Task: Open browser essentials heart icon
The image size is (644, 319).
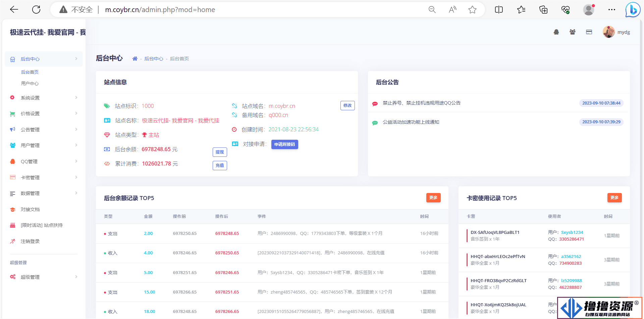Action: click(x=566, y=10)
